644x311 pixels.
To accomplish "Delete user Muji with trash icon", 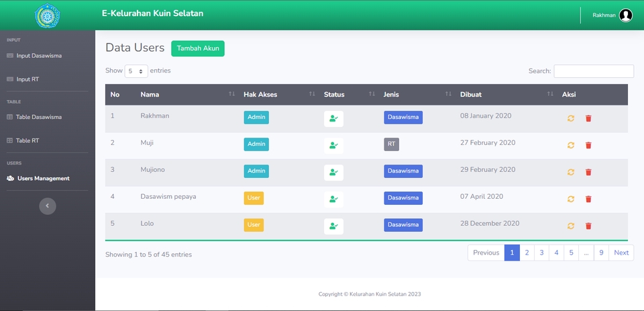I will pos(588,145).
